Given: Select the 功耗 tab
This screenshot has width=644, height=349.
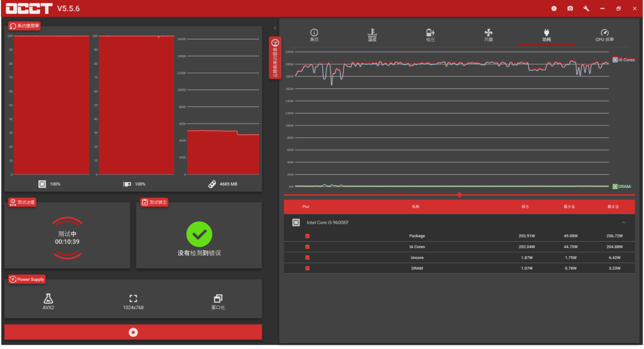Looking at the screenshot, I should pyautogui.click(x=546, y=35).
